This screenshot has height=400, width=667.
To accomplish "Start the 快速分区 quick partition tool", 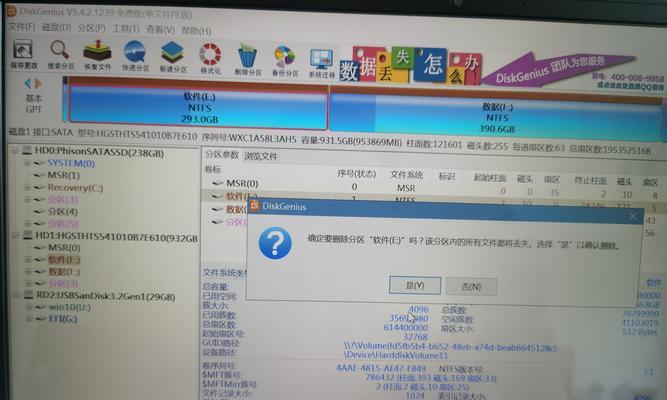I will [135, 56].
